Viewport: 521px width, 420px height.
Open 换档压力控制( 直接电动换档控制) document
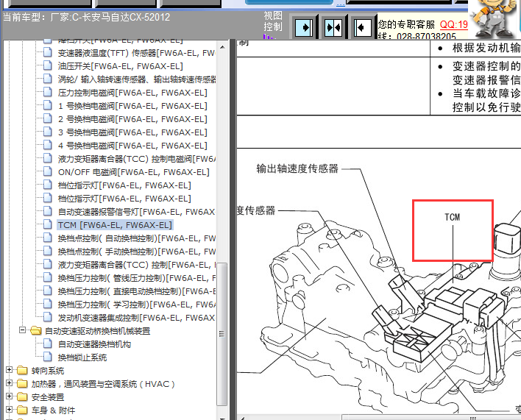point(137,291)
